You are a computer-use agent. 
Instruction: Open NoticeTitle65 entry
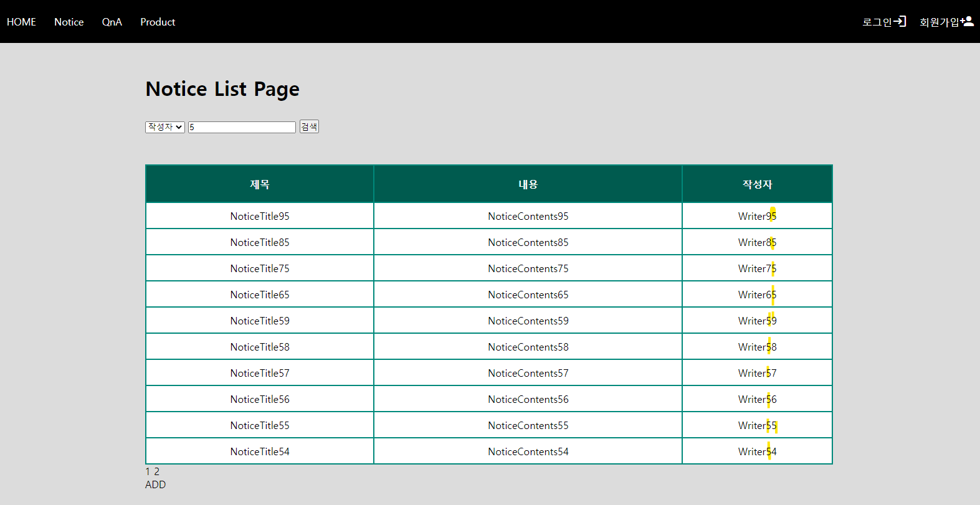coord(260,295)
